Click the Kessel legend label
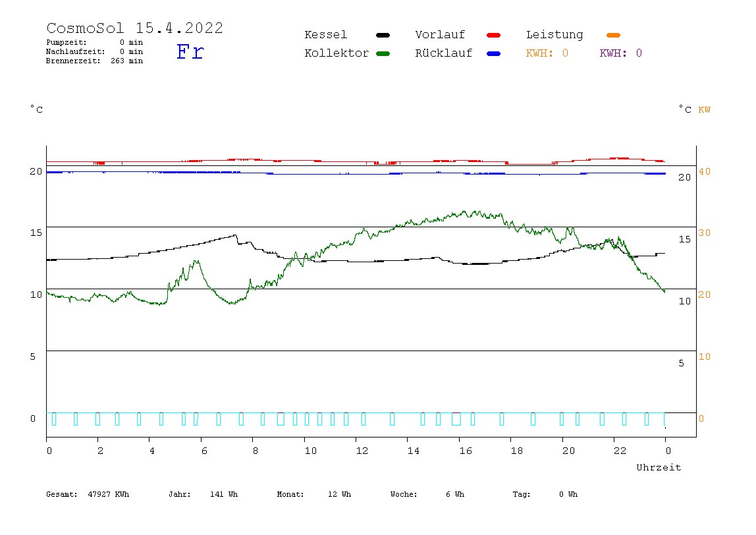The image size is (756, 535). (325, 35)
